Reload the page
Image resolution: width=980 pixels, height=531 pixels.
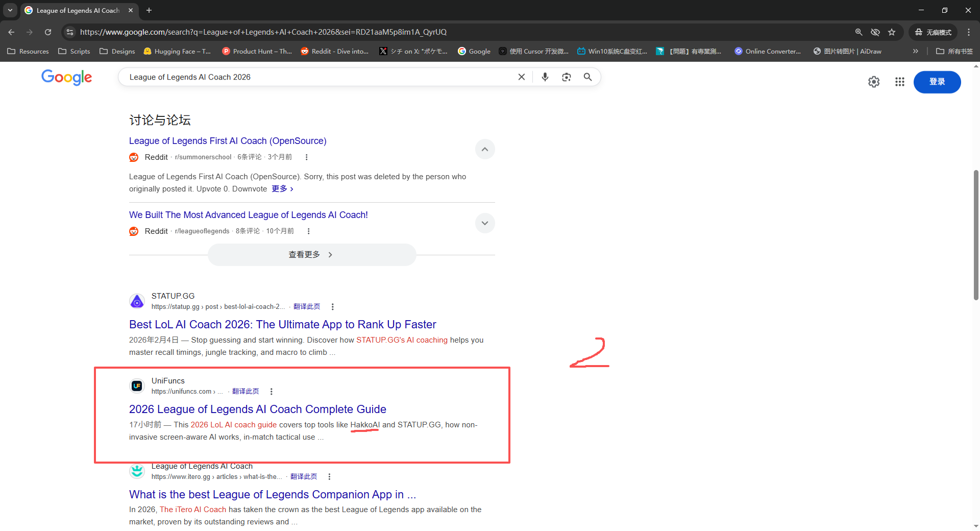tap(48, 32)
